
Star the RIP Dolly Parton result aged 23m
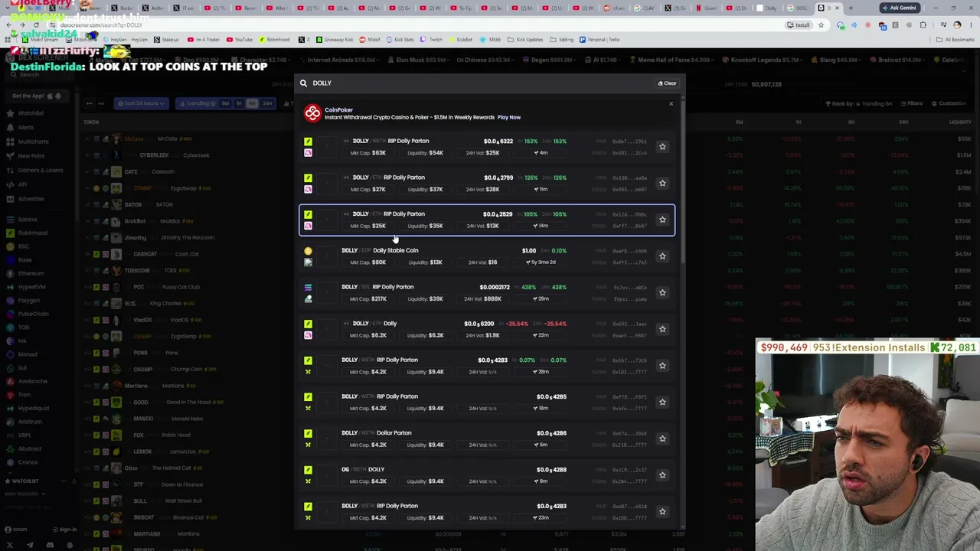[x=662, y=511]
